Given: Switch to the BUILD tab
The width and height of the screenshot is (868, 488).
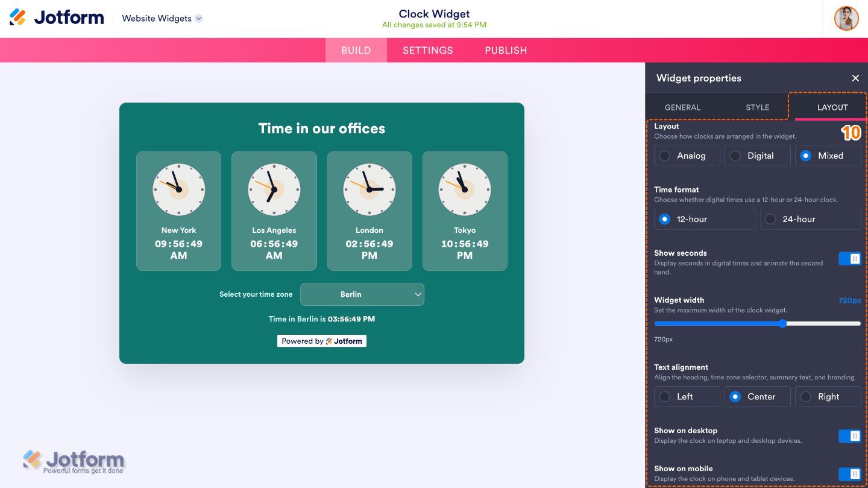Looking at the screenshot, I should (356, 50).
